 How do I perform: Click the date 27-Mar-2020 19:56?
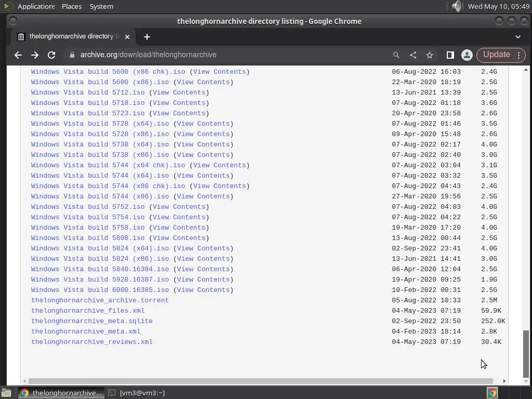tap(426, 196)
